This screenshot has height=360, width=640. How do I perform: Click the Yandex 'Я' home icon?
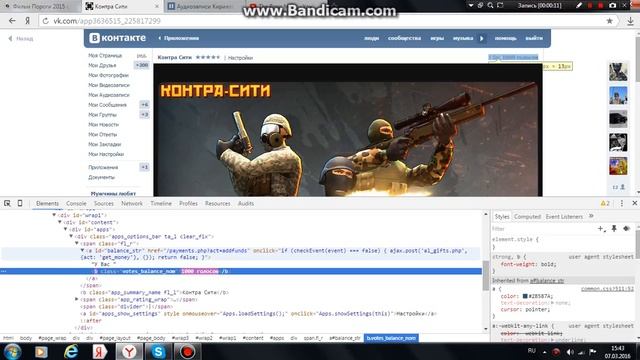(x=27, y=21)
